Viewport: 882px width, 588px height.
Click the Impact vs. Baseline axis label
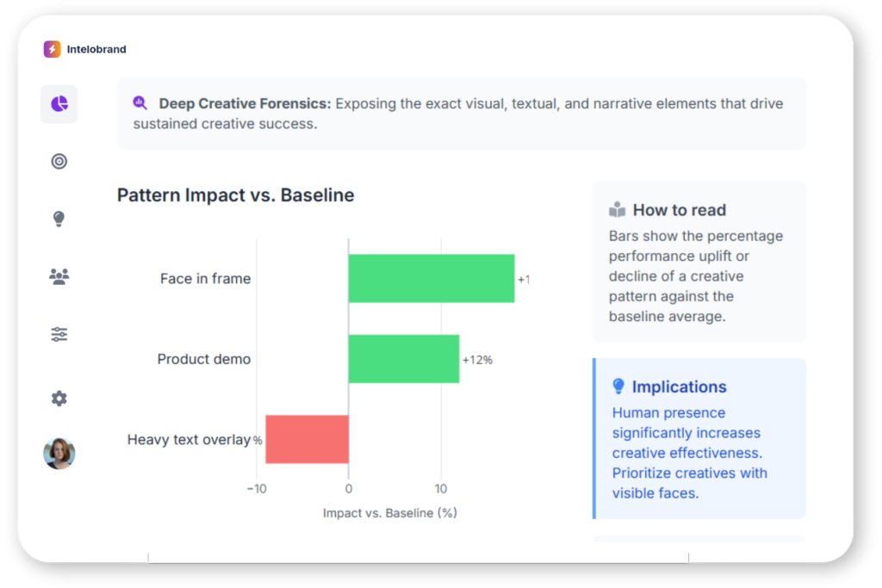tap(389, 513)
